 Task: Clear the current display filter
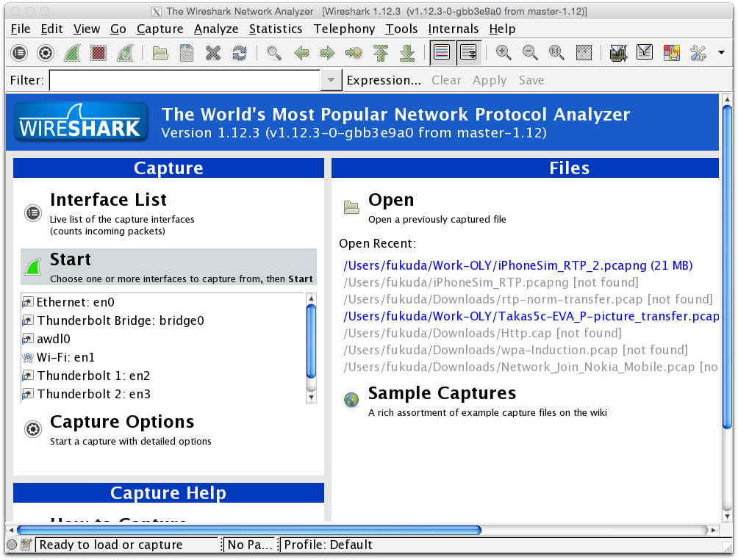[x=446, y=80]
